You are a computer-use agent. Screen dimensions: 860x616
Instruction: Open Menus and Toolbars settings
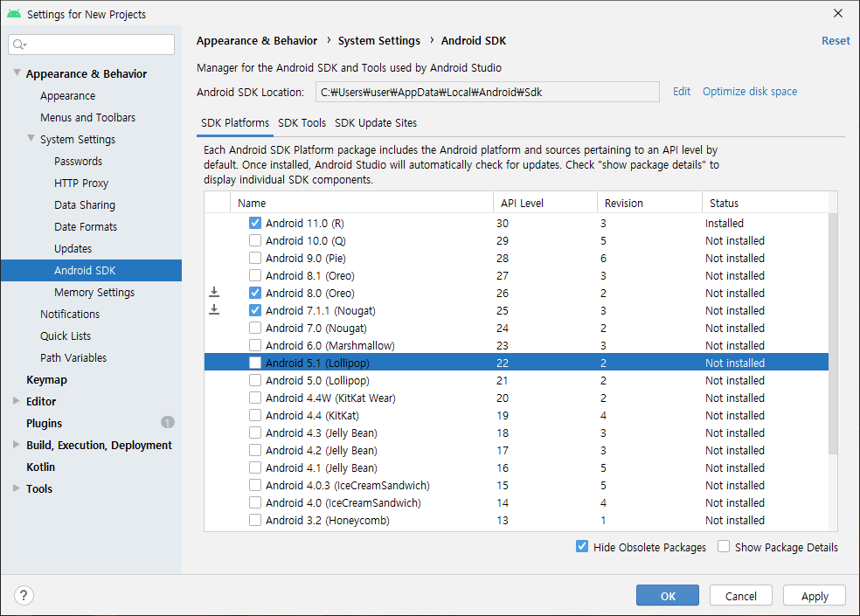(87, 117)
